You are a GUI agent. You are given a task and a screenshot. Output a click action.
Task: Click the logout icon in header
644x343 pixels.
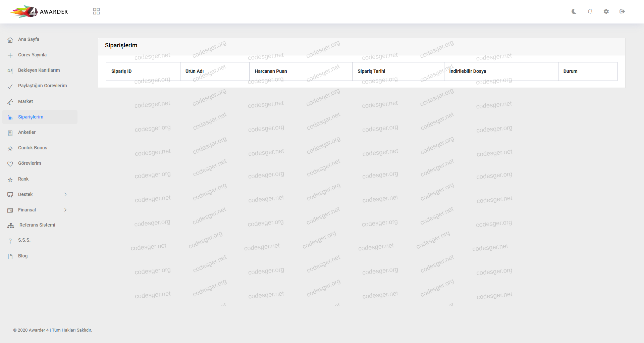pyautogui.click(x=622, y=11)
